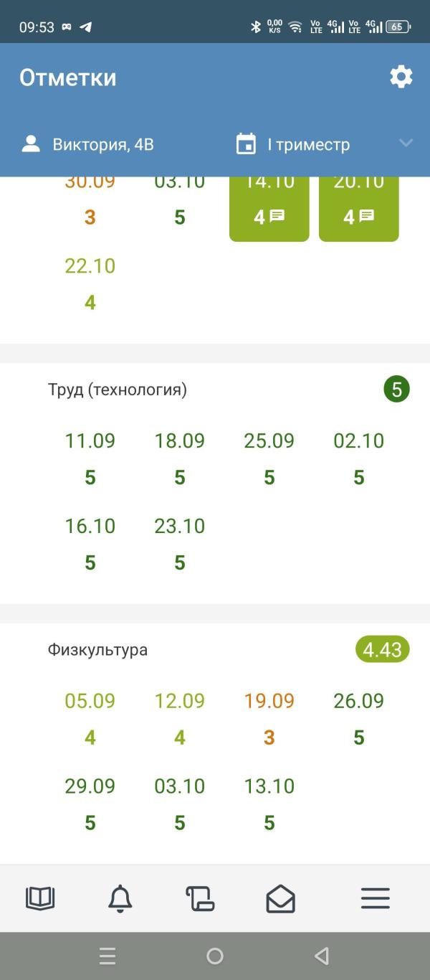Open the diary book icon in bottom navigation

(x=40, y=898)
